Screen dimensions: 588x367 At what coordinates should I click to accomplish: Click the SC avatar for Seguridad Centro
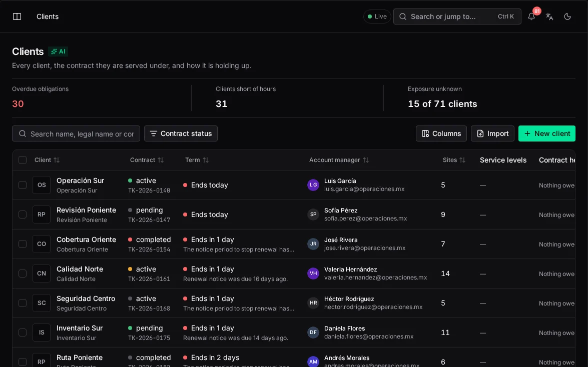pyautogui.click(x=42, y=303)
